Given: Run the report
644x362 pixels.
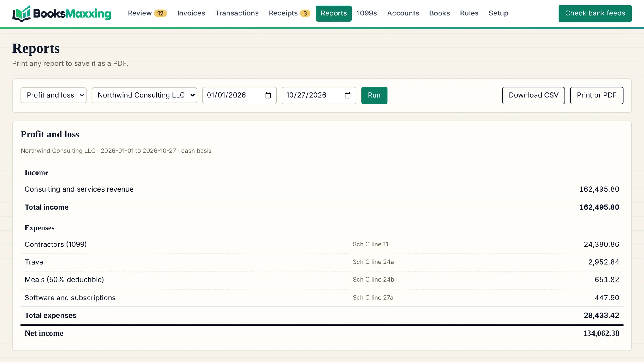Looking at the screenshot, I should point(374,95).
